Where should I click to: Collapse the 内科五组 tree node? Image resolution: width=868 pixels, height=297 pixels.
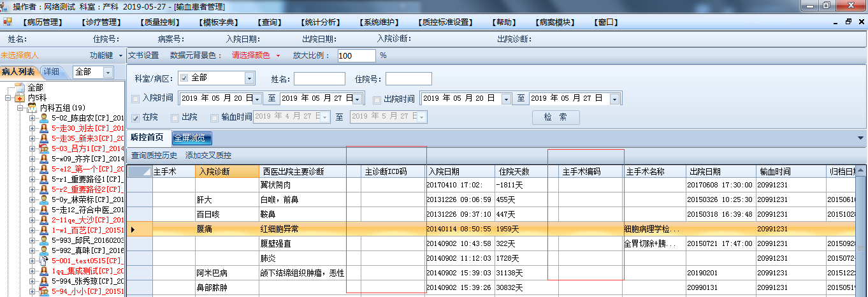coord(20,108)
